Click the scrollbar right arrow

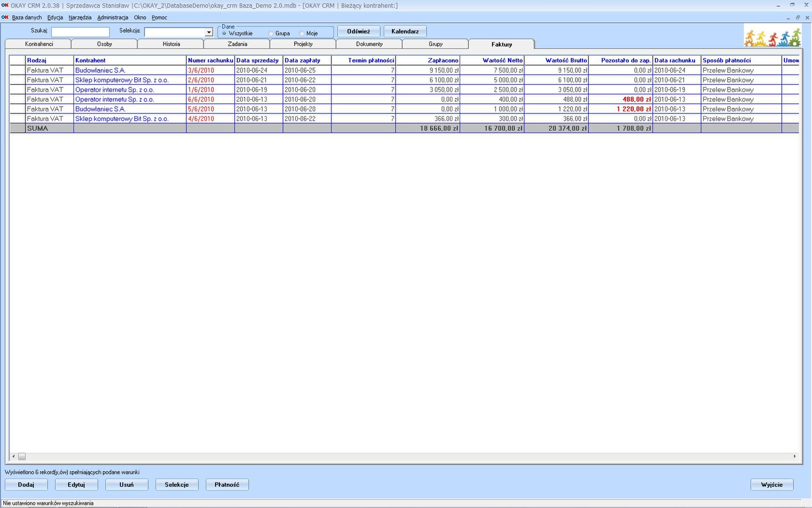click(795, 456)
